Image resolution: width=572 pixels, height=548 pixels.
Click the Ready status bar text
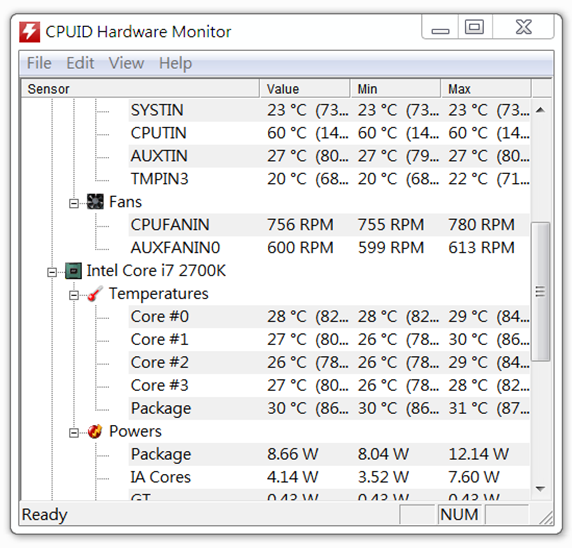[x=45, y=515]
